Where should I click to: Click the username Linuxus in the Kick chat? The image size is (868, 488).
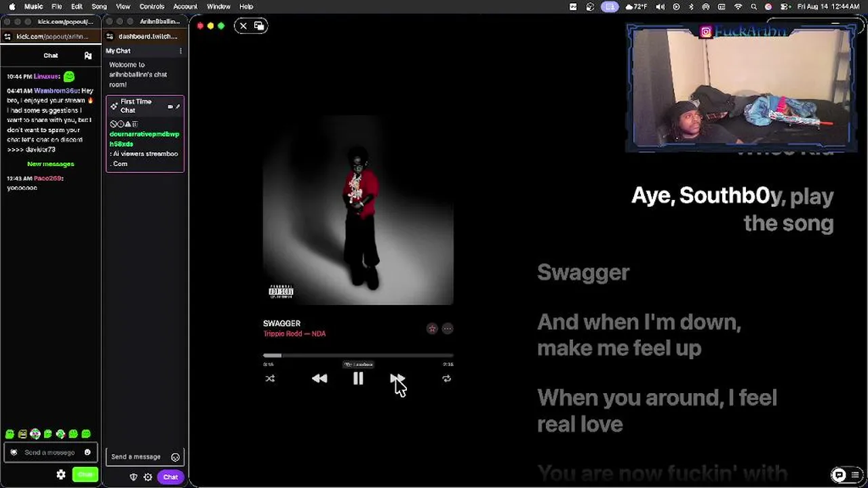[46, 77]
